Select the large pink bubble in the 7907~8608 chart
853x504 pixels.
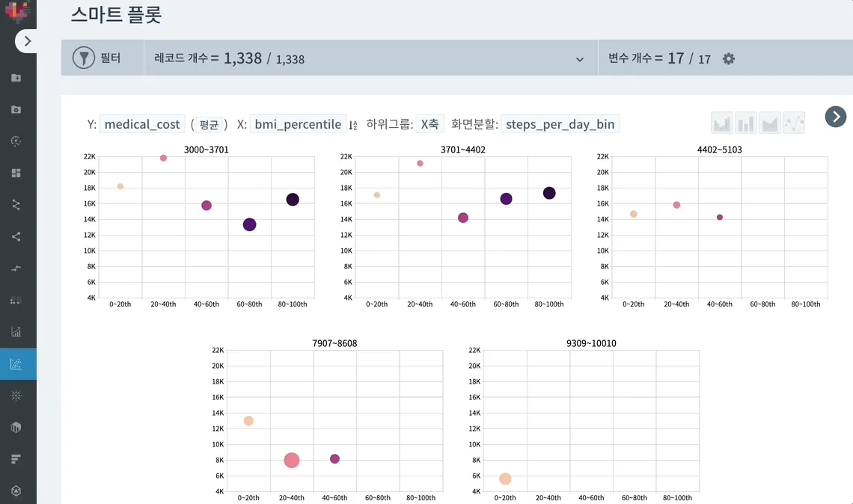click(x=292, y=460)
